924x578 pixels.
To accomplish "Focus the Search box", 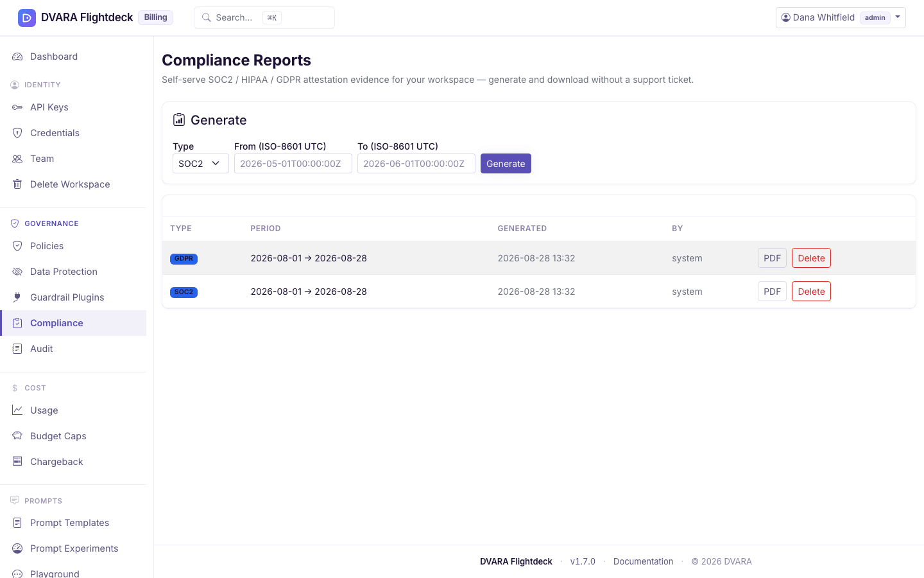I will pos(264,18).
